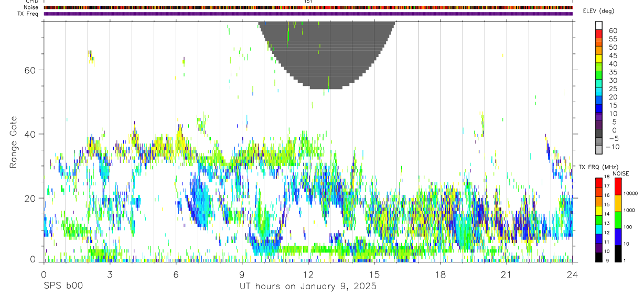Pick the orange segment of NOISE colorbar
The width and height of the screenshot is (644, 297).
tap(618, 203)
